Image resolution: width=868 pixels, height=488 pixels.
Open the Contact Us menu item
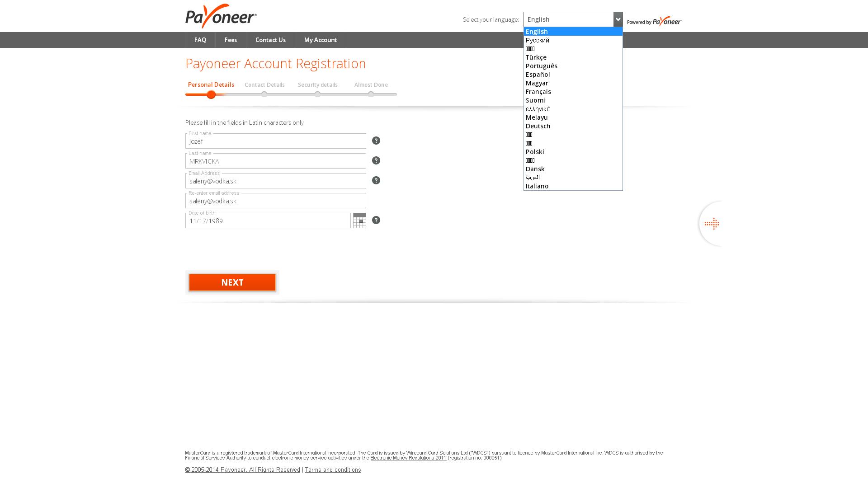[x=270, y=40]
